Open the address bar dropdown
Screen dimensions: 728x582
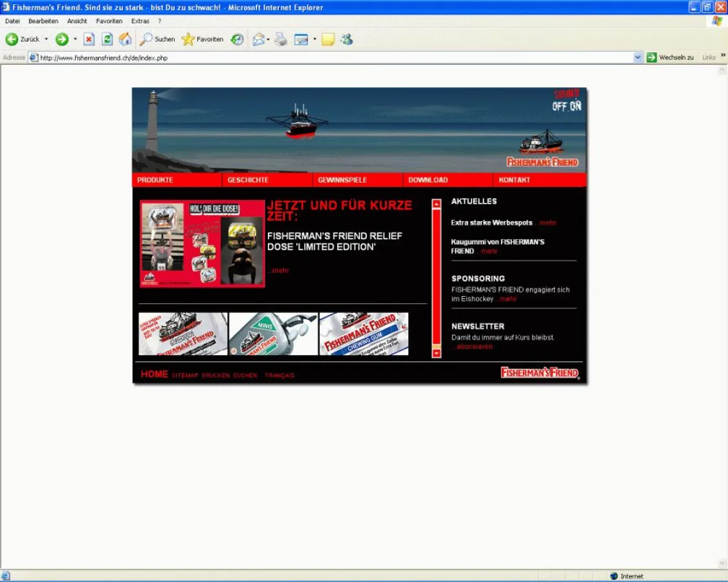pos(639,57)
